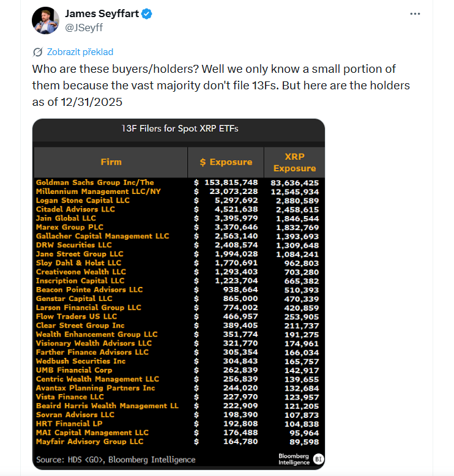This screenshot has height=476, width=454.
Task: Click the $ Exposure column header
Action: point(226,162)
